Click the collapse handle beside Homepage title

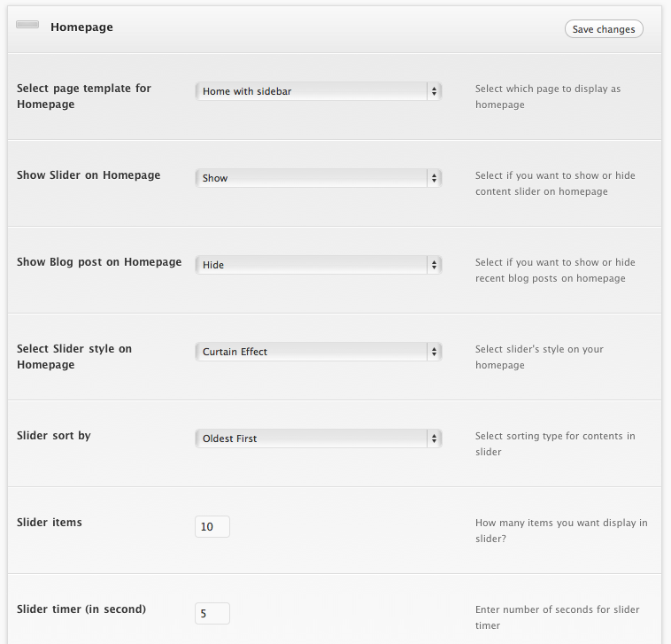click(x=27, y=25)
